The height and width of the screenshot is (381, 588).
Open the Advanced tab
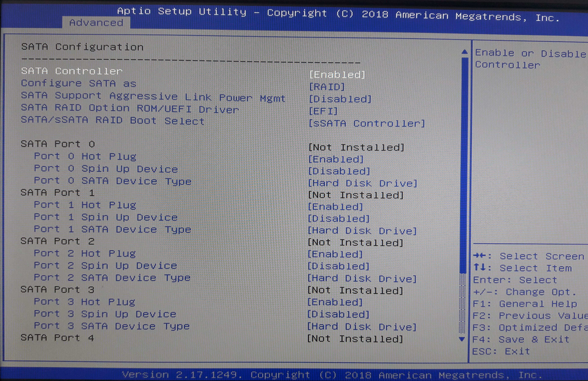(96, 22)
